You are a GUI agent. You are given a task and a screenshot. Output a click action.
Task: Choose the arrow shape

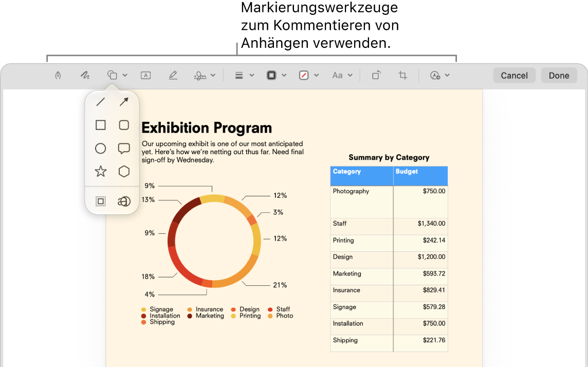[124, 102]
